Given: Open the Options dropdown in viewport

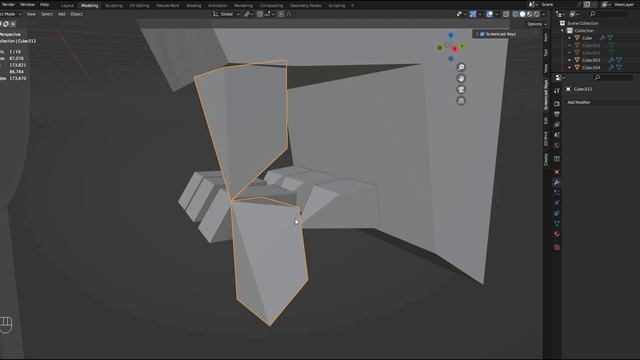Looking at the screenshot, I should [x=537, y=24].
